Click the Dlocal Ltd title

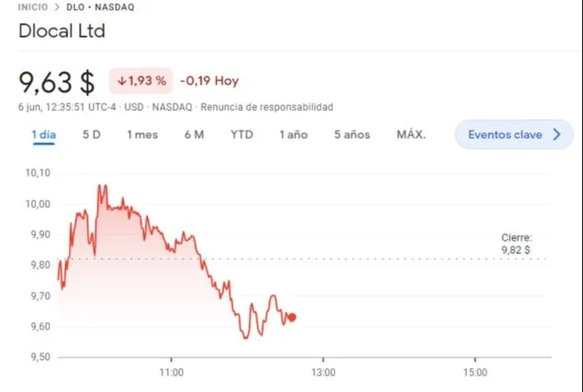point(62,32)
